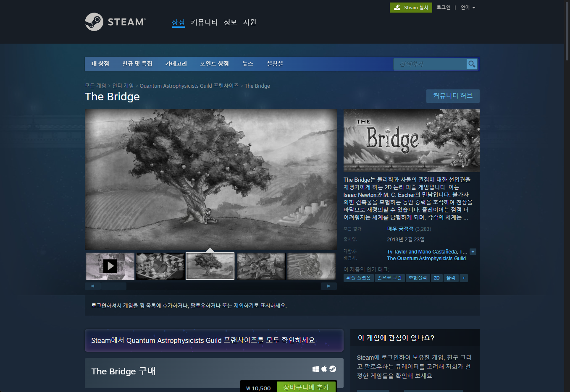Click the thumbnail strip scroll slider handle
570x392 pixels.
[x=114, y=286]
